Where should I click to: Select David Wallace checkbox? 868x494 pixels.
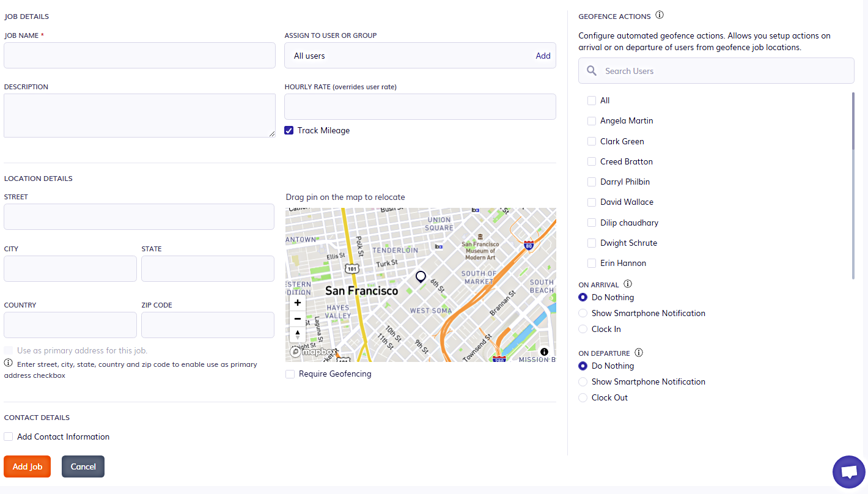click(x=592, y=202)
